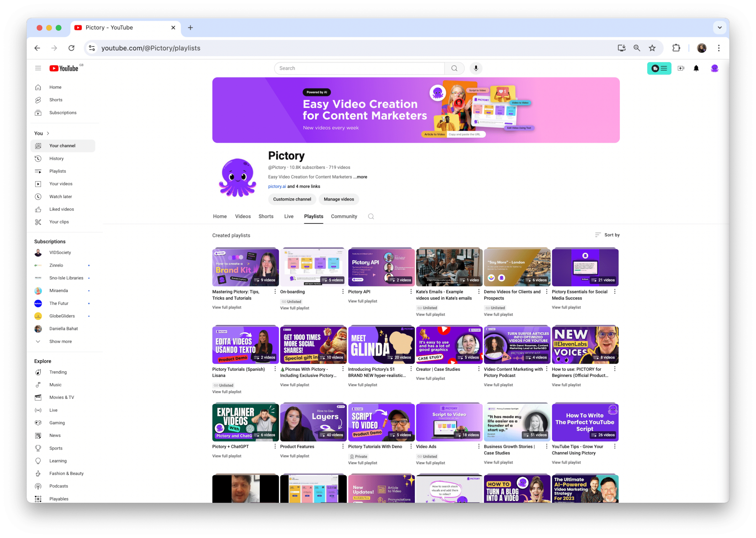This screenshot has width=756, height=538.
Task: Expand channel description with ...more
Action: tap(360, 177)
